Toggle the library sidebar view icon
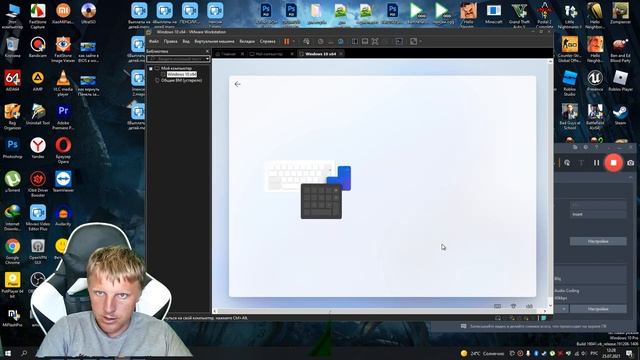Screen dimensions: 640x360 pyautogui.click(x=355, y=41)
